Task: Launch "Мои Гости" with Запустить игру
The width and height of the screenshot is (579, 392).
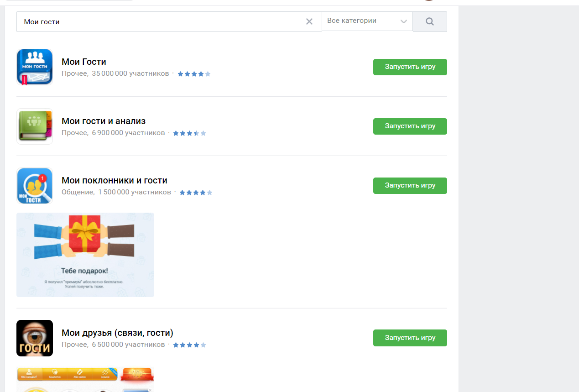Action: [x=410, y=67]
